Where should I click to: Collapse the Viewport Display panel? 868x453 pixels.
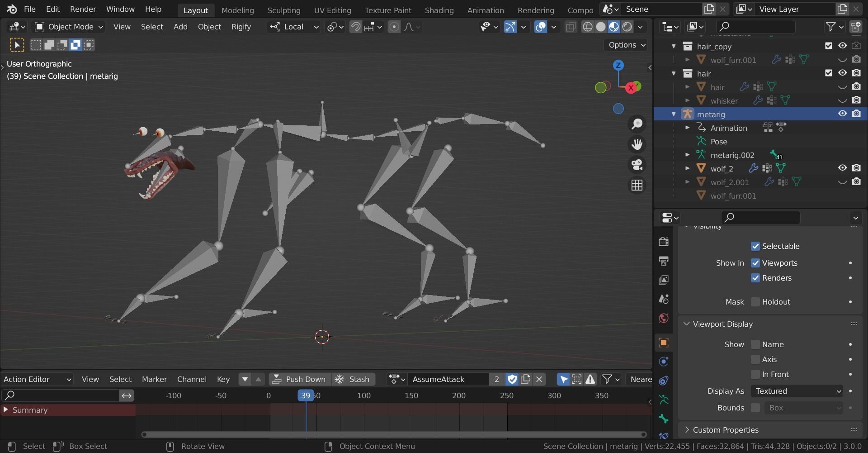point(686,324)
